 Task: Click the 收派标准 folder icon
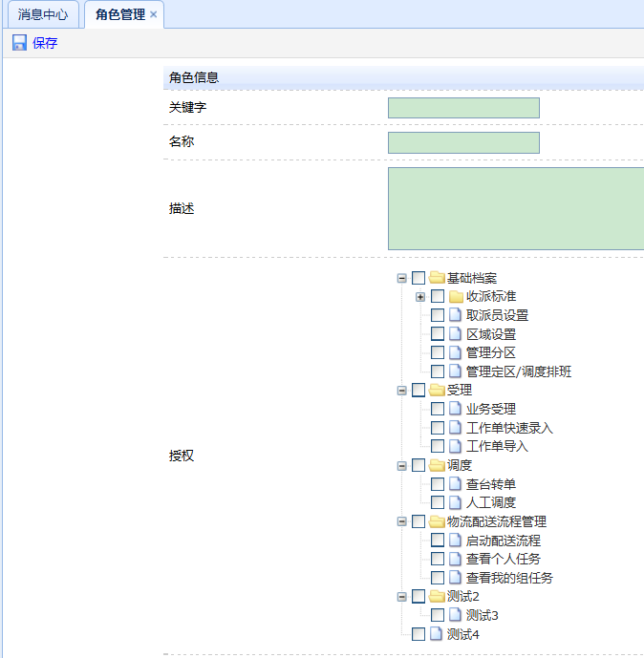click(456, 296)
